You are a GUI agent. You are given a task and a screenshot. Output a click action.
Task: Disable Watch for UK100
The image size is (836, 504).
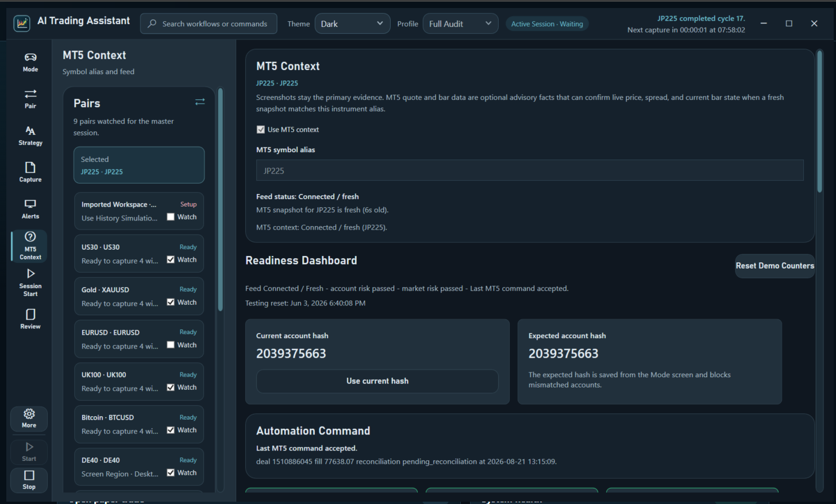coord(171,387)
